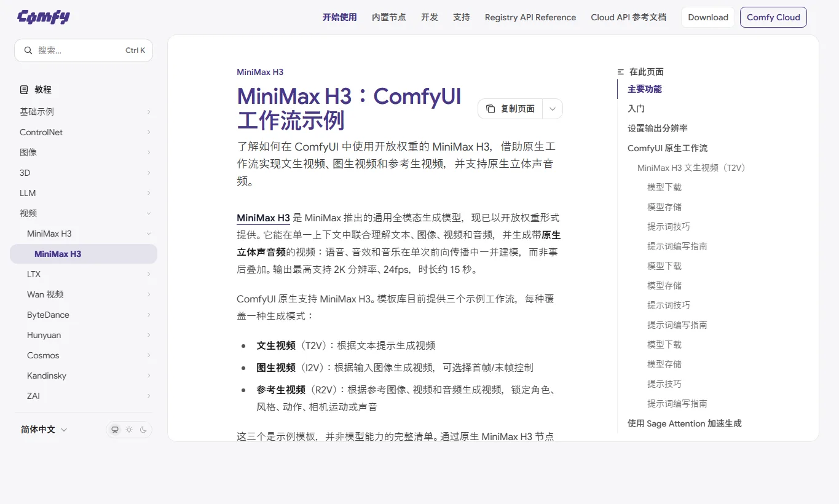The width and height of the screenshot is (839, 504).
Task: Jump to 入门 in page outline
Action: (x=636, y=109)
